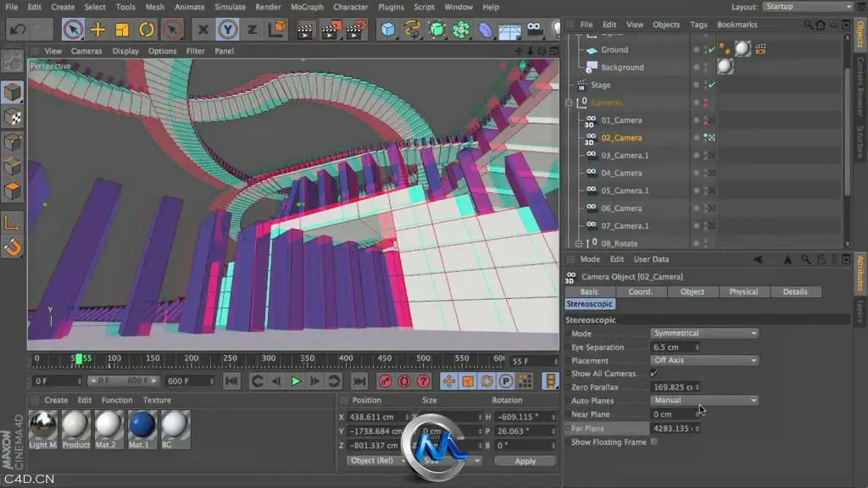Image resolution: width=868 pixels, height=488 pixels.
Task: Click the Camera object icon in toolbar
Action: tap(534, 30)
